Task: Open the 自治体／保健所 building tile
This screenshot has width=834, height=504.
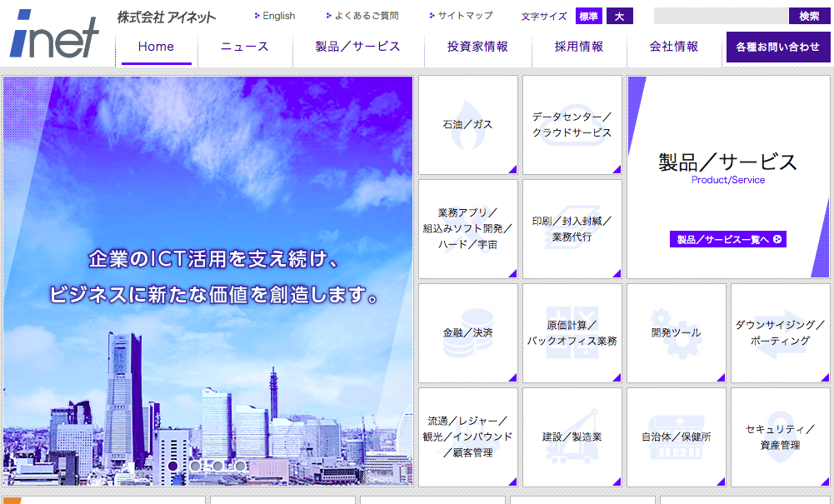Action: 676,437
